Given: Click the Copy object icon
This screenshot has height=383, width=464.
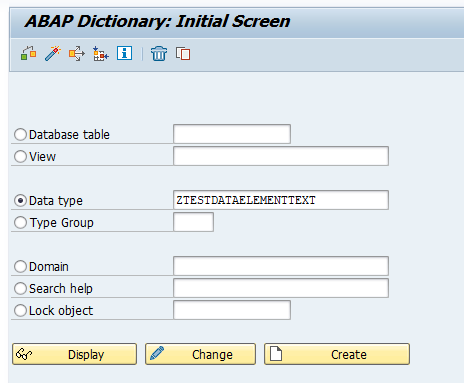Looking at the screenshot, I should tap(183, 53).
